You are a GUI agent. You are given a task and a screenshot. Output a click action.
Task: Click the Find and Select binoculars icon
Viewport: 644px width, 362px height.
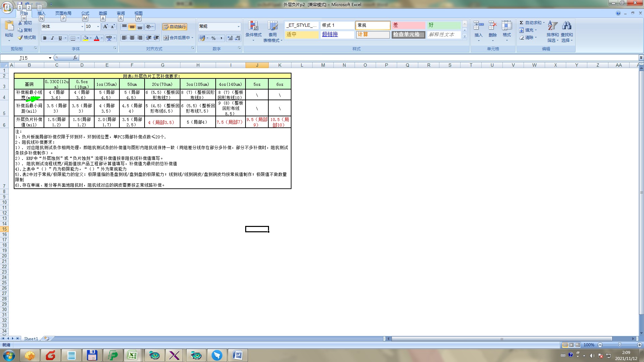[x=567, y=26]
